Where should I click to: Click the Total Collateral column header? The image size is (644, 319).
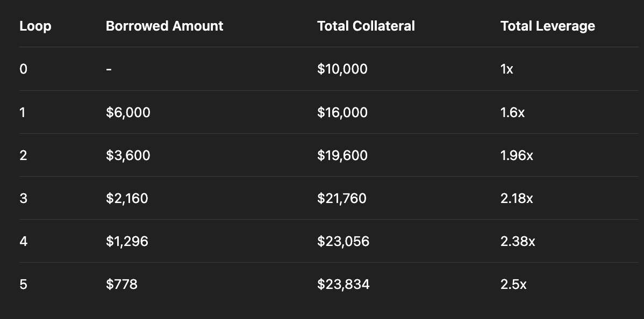point(366,26)
